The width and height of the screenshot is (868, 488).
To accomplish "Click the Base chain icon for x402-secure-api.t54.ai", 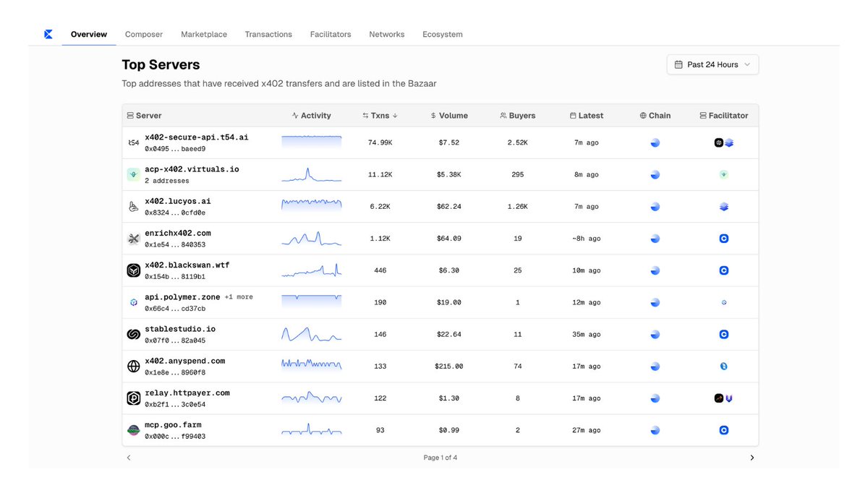I will point(655,142).
